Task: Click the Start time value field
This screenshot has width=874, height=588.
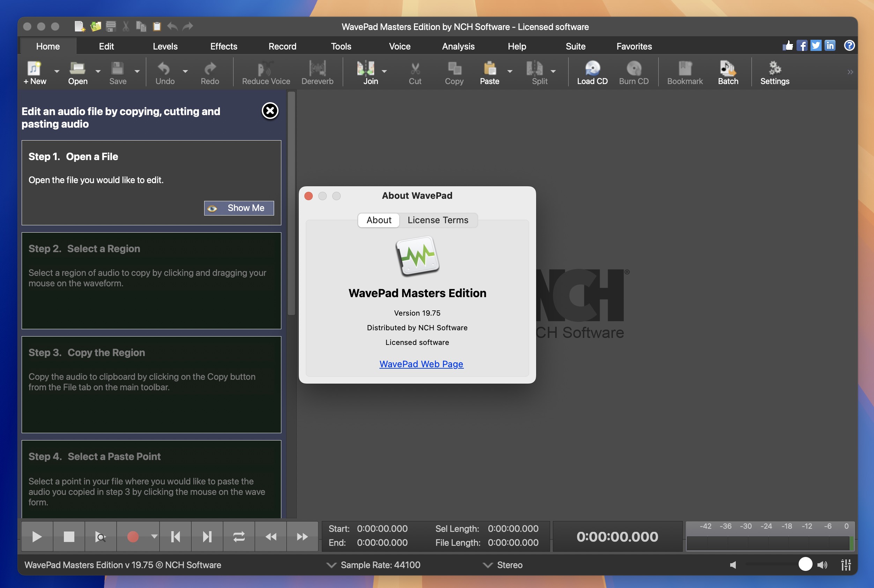Action: pos(382,528)
